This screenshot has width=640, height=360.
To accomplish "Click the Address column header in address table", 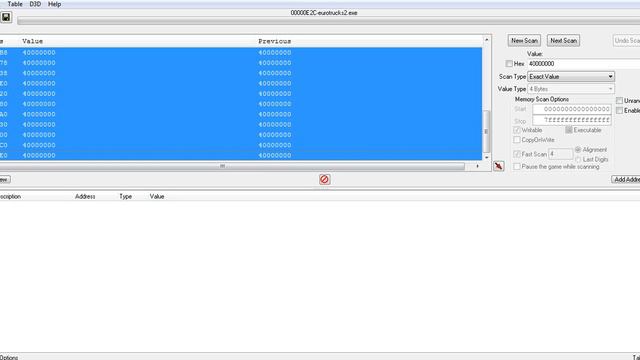I will pos(85,196).
